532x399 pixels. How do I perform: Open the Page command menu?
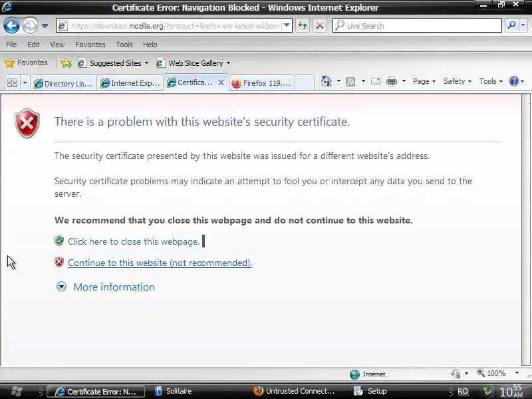424,81
